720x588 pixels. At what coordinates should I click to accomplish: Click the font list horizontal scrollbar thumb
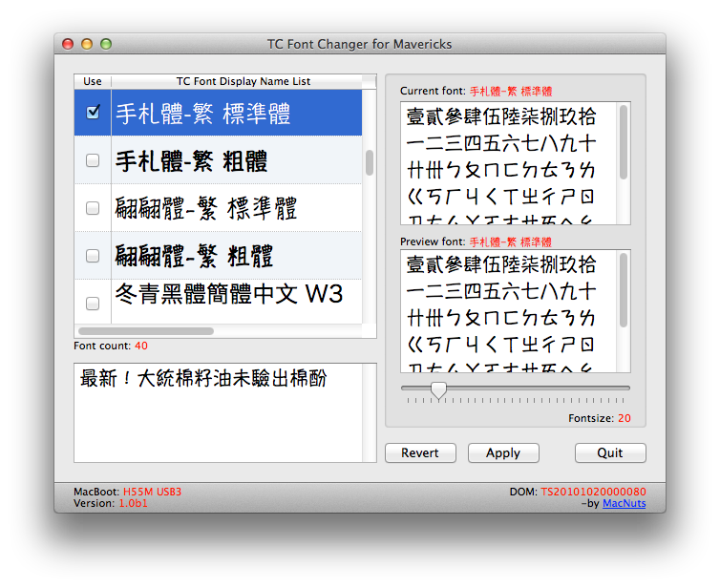tap(146, 331)
